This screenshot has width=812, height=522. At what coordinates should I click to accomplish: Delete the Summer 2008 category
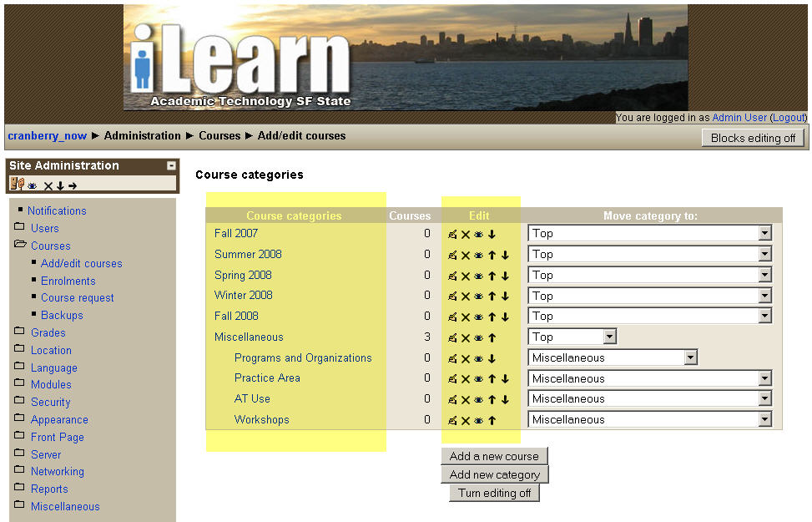[466, 255]
